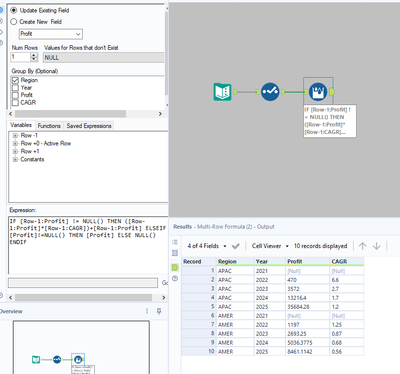
Task: Click the text field beside the Go button
Action: [83, 283]
